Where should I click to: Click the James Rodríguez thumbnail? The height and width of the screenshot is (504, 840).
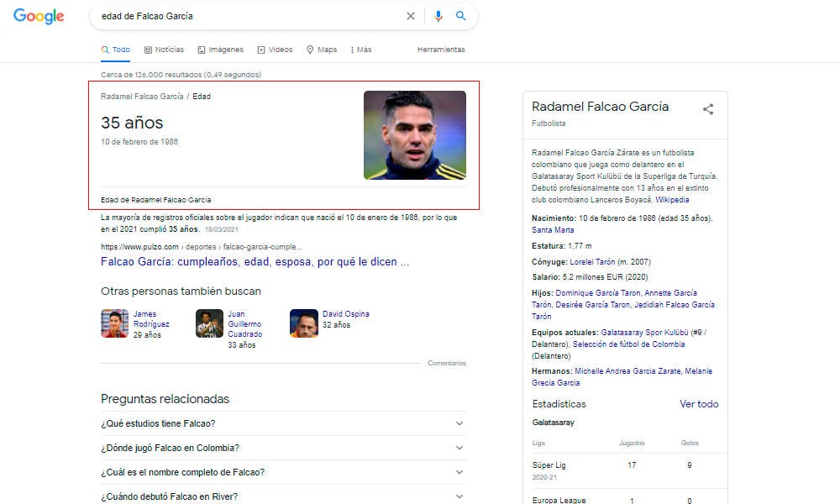[x=115, y=323]
